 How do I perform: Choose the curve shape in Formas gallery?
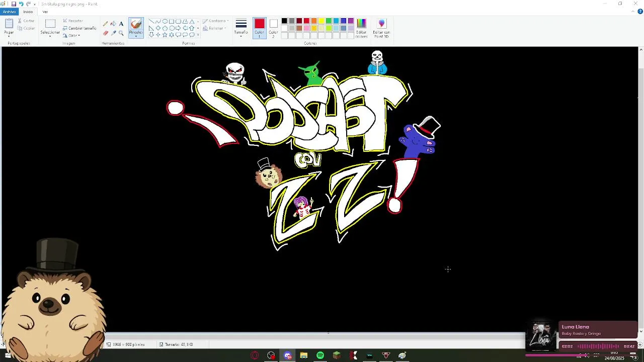158,21
